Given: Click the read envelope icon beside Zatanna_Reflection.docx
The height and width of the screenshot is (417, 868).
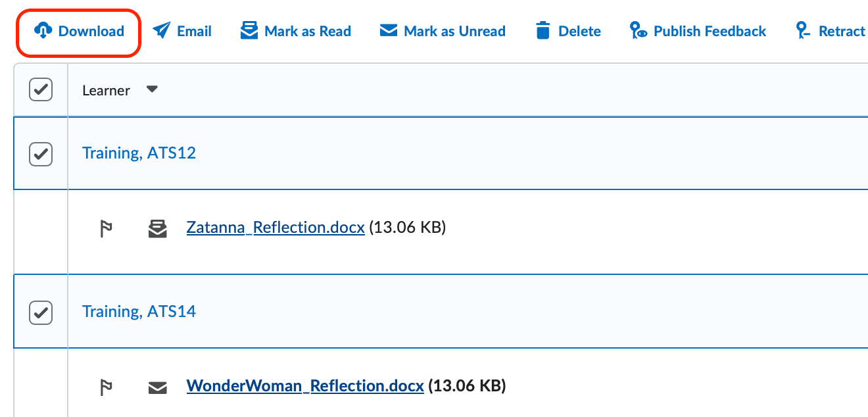Looking at the screenshot, I should pyautogui.click(x=158, y=227).
